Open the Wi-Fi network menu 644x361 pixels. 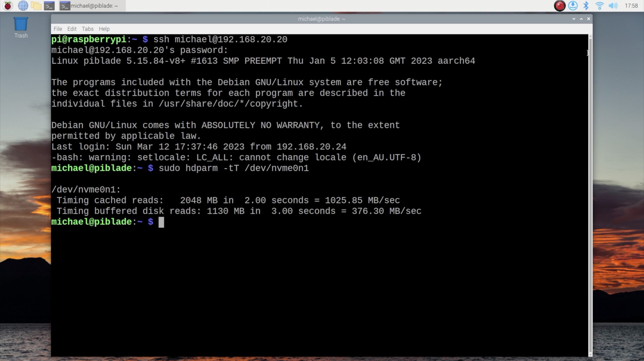(599, 6)
